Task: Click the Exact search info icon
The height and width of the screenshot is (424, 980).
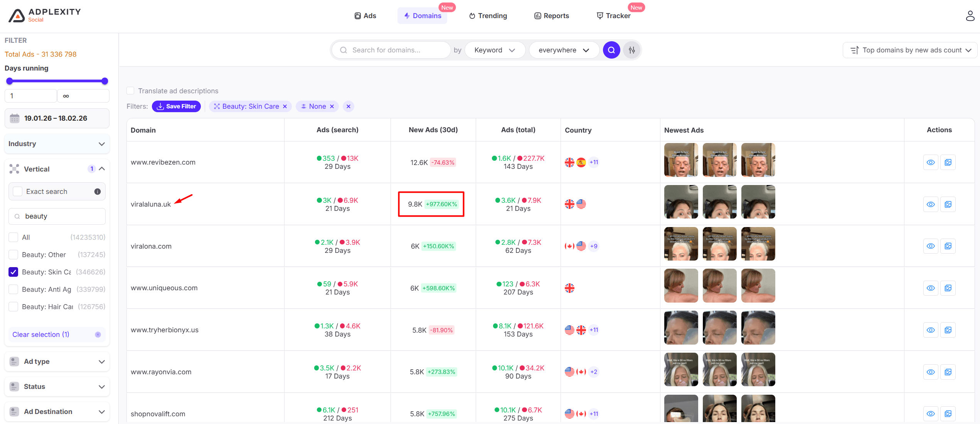Action: (x=98, y=192)
